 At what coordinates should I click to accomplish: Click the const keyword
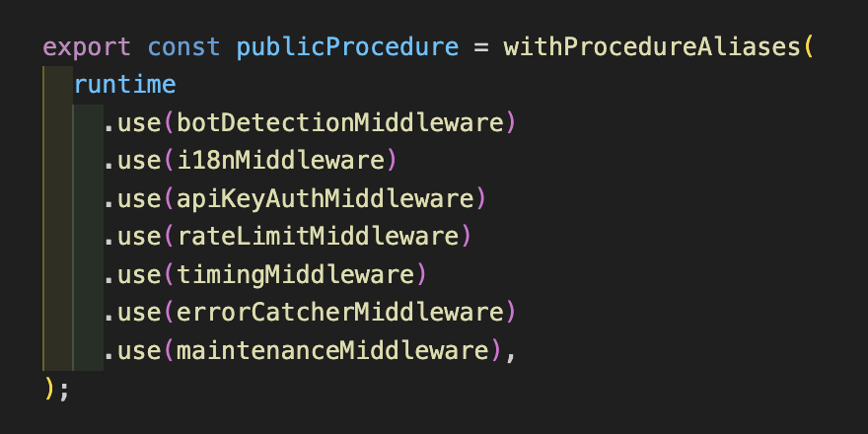(x=183, y=46)
